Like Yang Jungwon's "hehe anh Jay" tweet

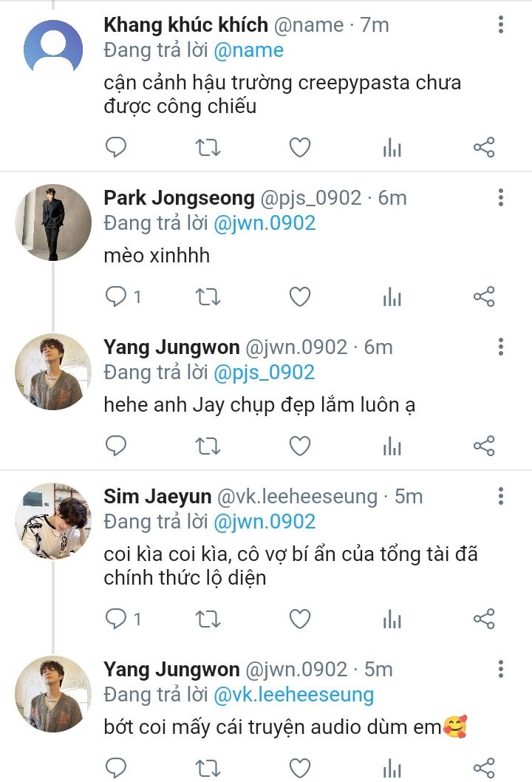(x=299, y=446)
